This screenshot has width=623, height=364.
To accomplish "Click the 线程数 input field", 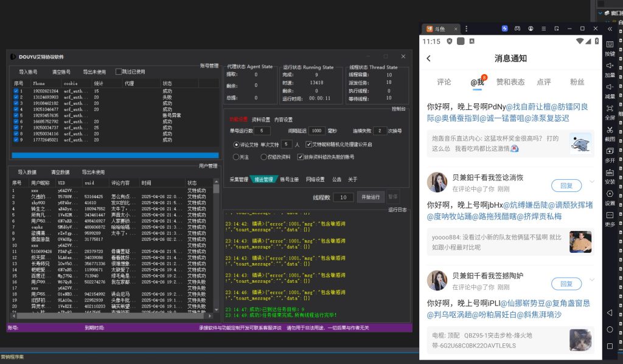I will point(343,197).
